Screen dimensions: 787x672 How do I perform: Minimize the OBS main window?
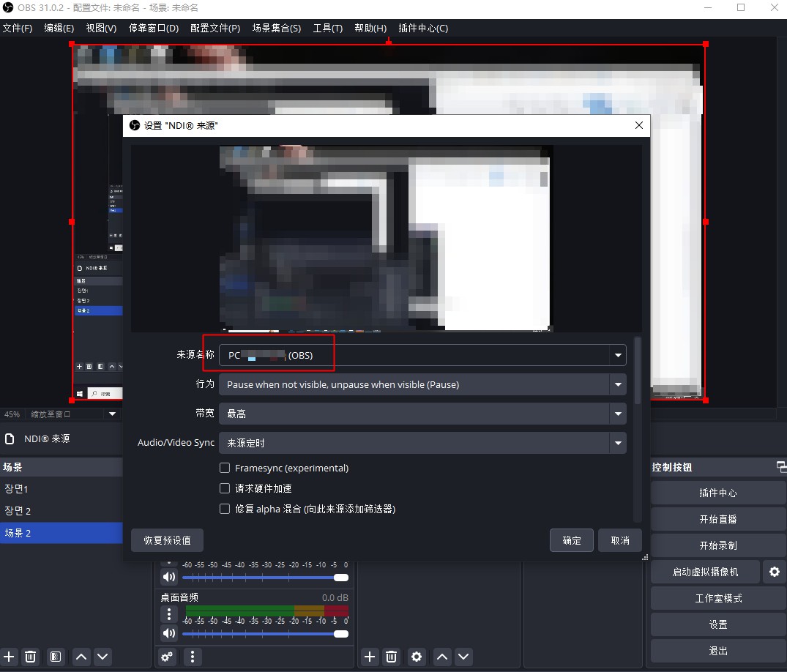click(x=708, y=7)
